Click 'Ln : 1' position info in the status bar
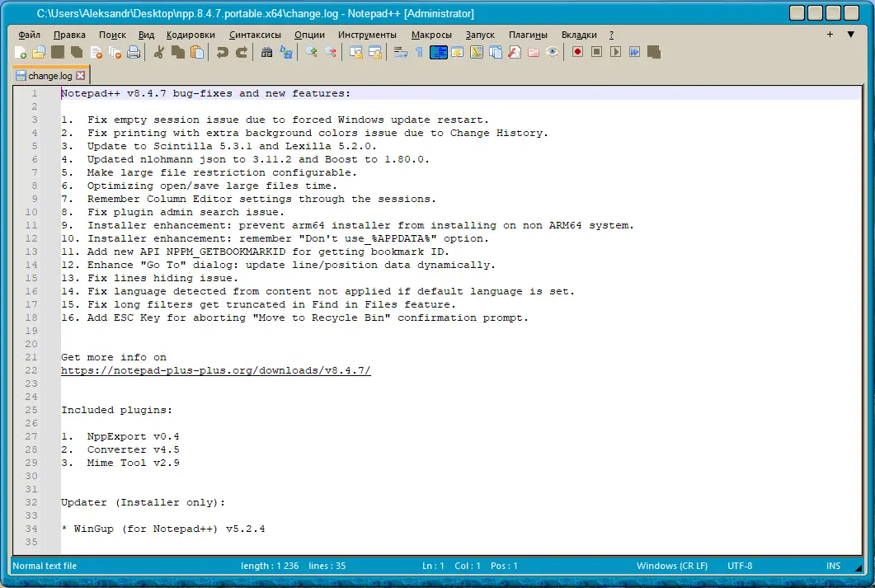Image resolution: width=875 pixels, height=588 pixels. (433, 566)
